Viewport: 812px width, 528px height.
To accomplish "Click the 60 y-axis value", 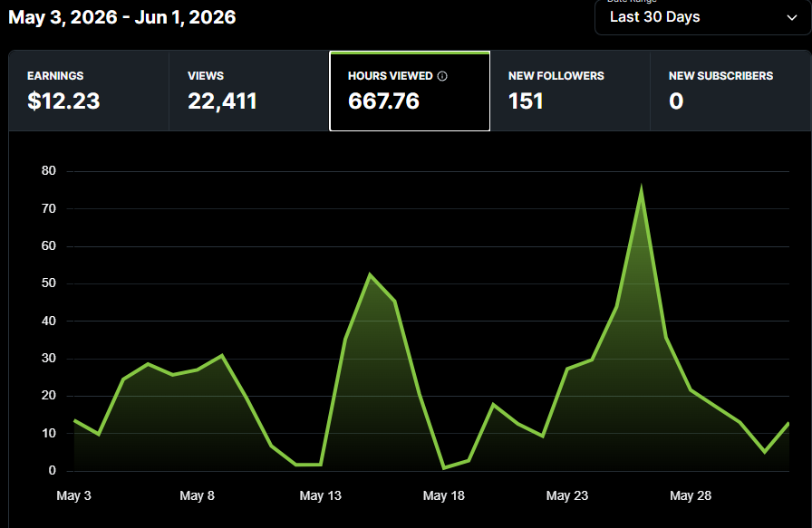I will [49, 245].
